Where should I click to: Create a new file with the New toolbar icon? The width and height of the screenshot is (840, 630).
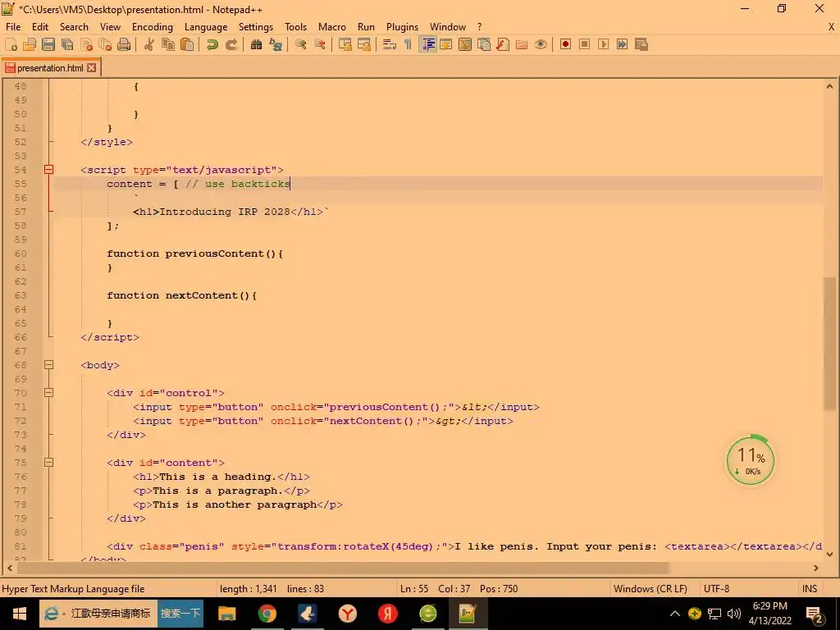click(11, 44)
